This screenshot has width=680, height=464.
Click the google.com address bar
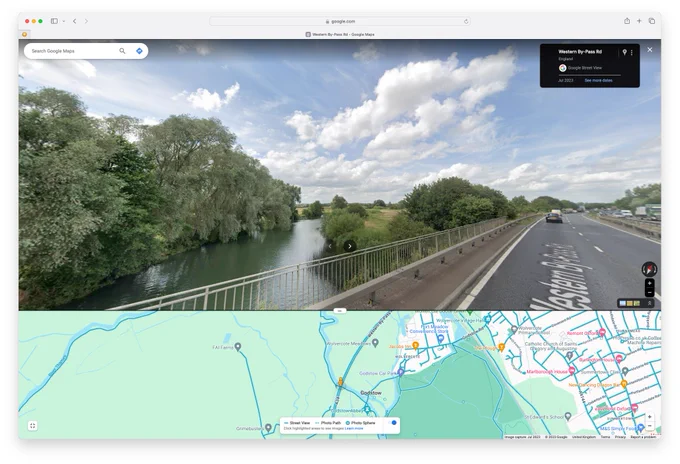tap(340, 21)
